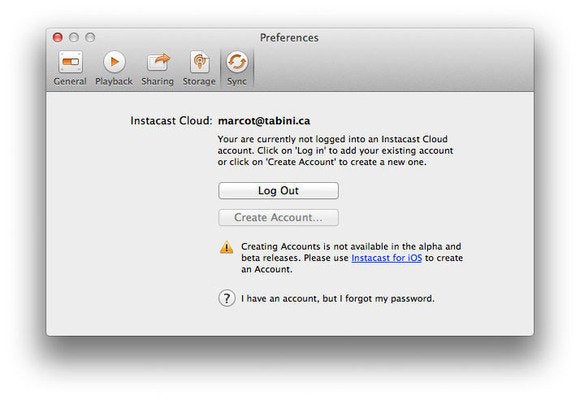Select the Storage podcast file icon
The height and width of the screenshot is (400, 580).
pyautogui.click(x=200, y=61)
